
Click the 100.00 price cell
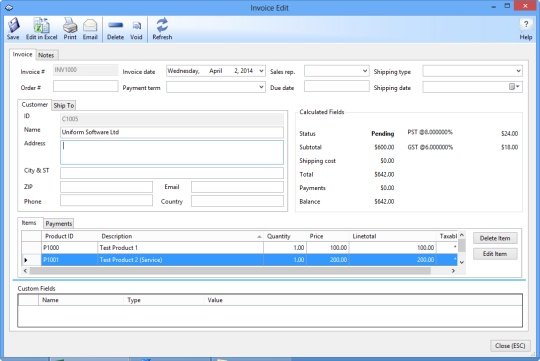click(328, 248)
